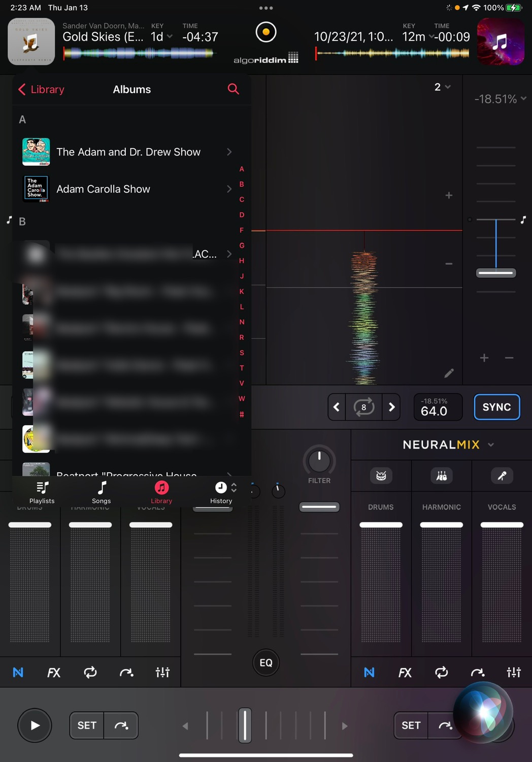The height and width of the screenshot is (762, 532).
Task: Open right deck cue jump icon beside mixer
Action: coord(478,673)
